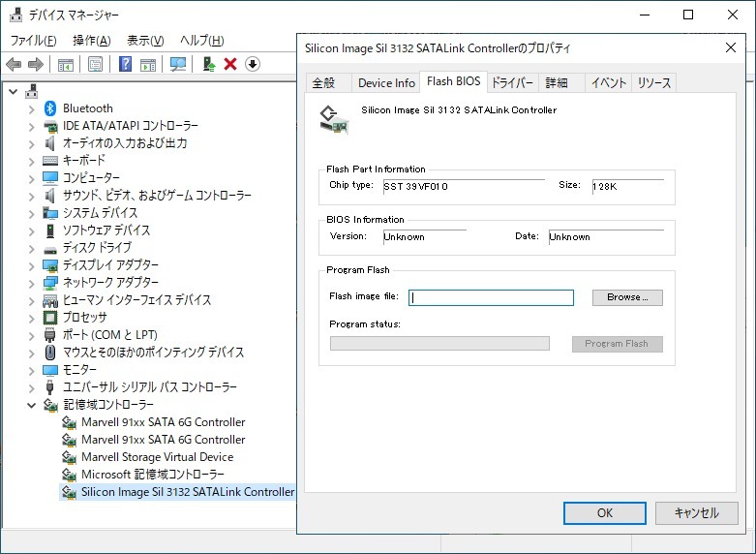Switch to the Device Info tab

(386, 83)
